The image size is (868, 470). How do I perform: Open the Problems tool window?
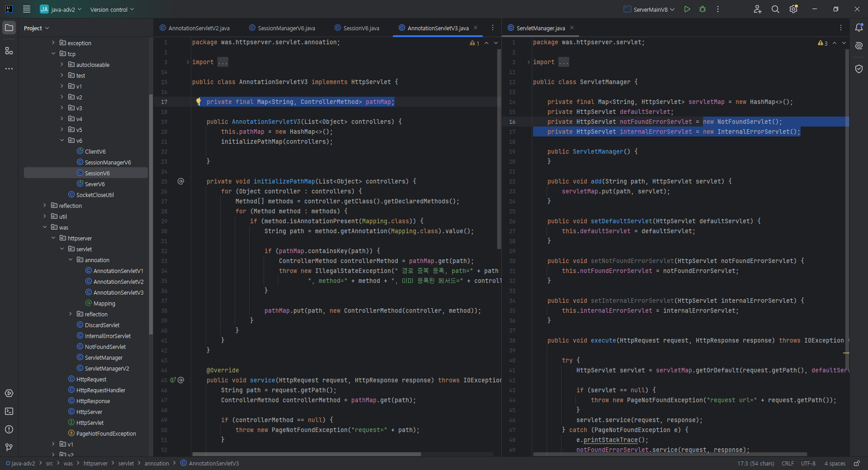tap(9, 429)
